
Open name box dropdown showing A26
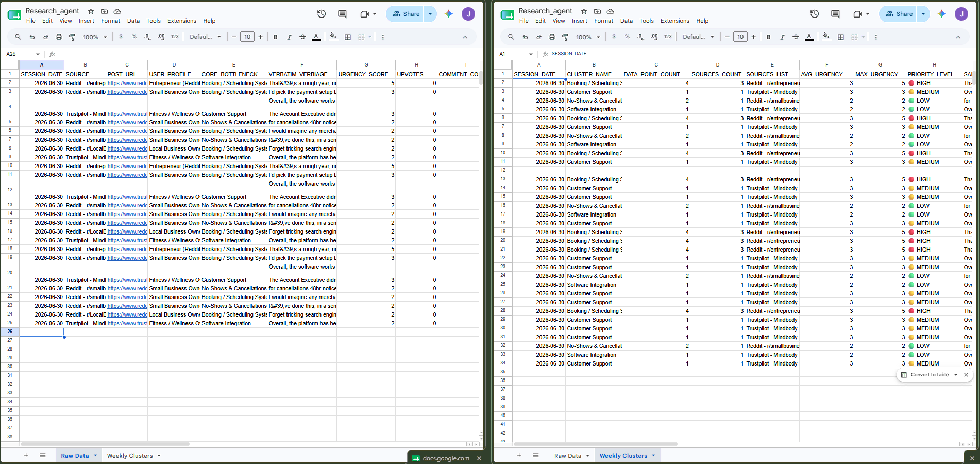(38, 54)
